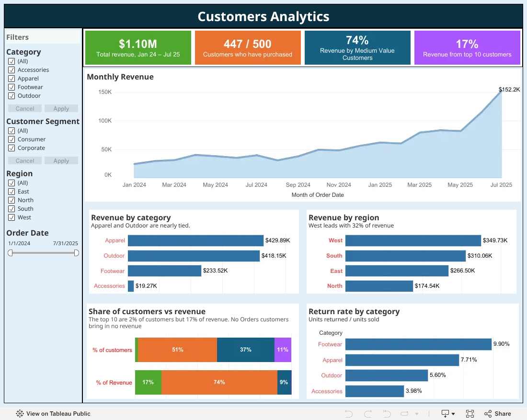Viewport: 527px width, 420px height.
Task: Click the Undo arrow in the bottom toolbar
Action: 348,414
